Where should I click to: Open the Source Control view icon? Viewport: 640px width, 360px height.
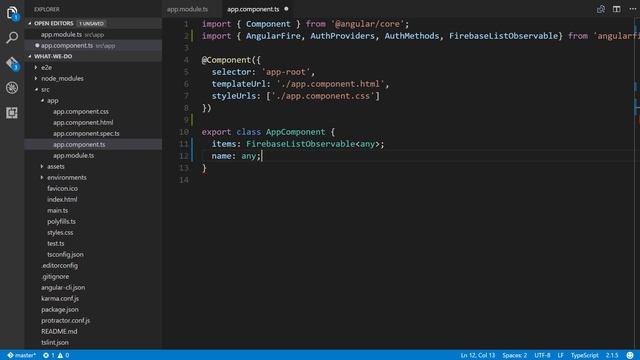pos(12,63)
